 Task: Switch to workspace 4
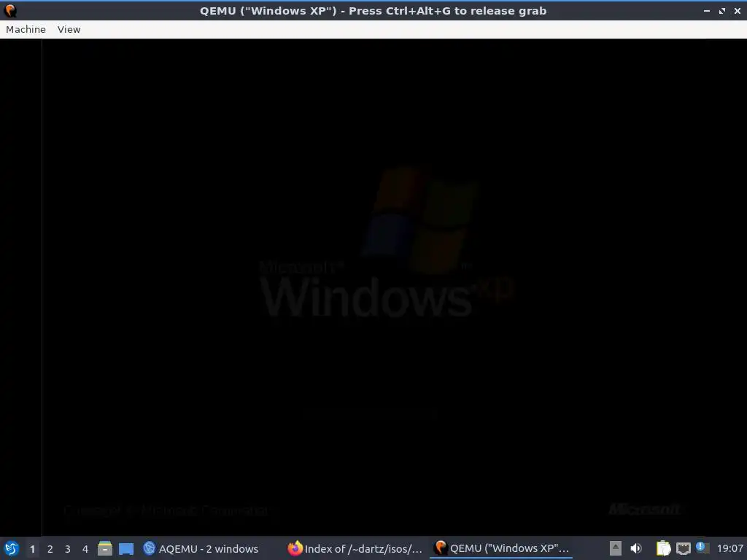[85, 549]
